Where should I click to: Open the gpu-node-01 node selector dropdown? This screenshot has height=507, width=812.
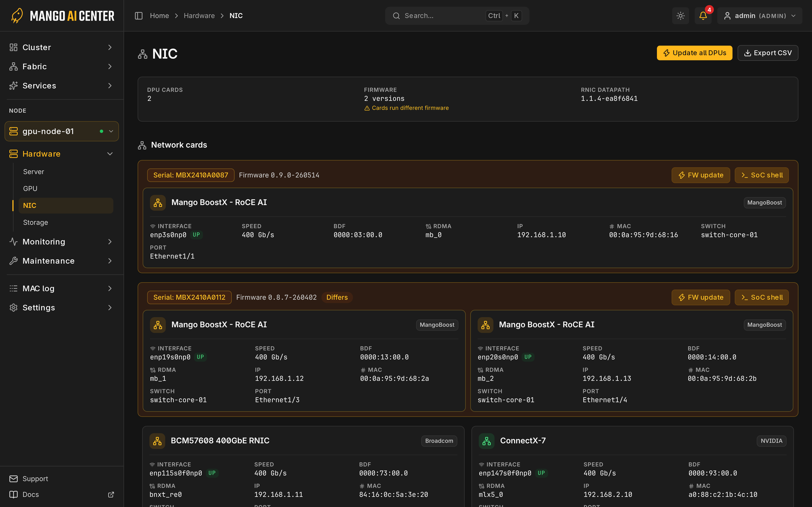click(x=62, y=131)
